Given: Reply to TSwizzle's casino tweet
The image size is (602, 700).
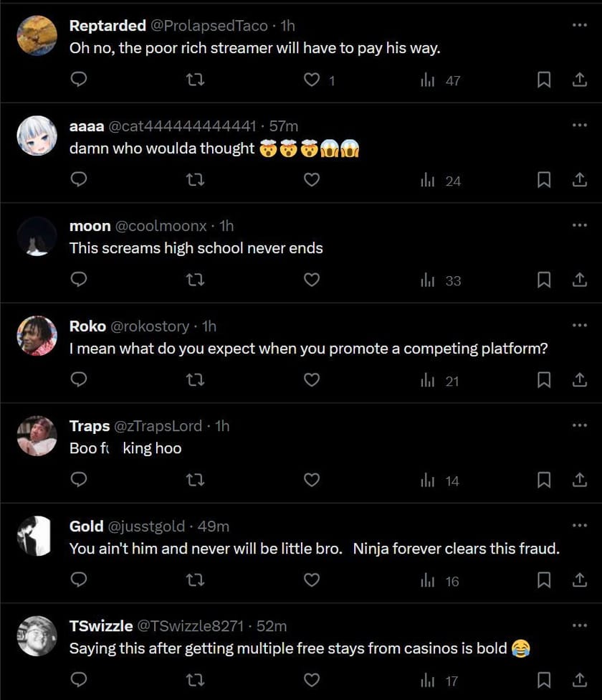Looking at the screenshot, I should (x=80, y=681).
